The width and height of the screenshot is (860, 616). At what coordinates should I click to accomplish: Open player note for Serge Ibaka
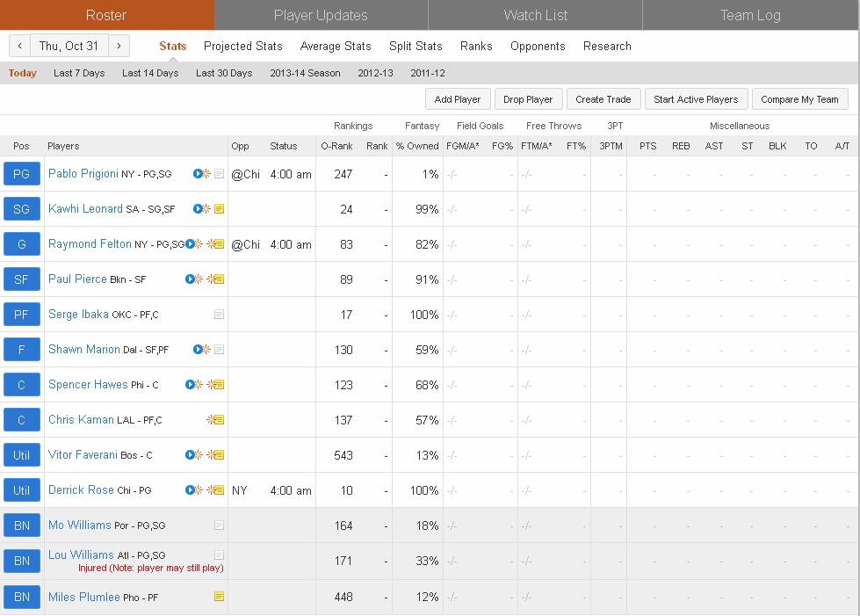point(219,315)
